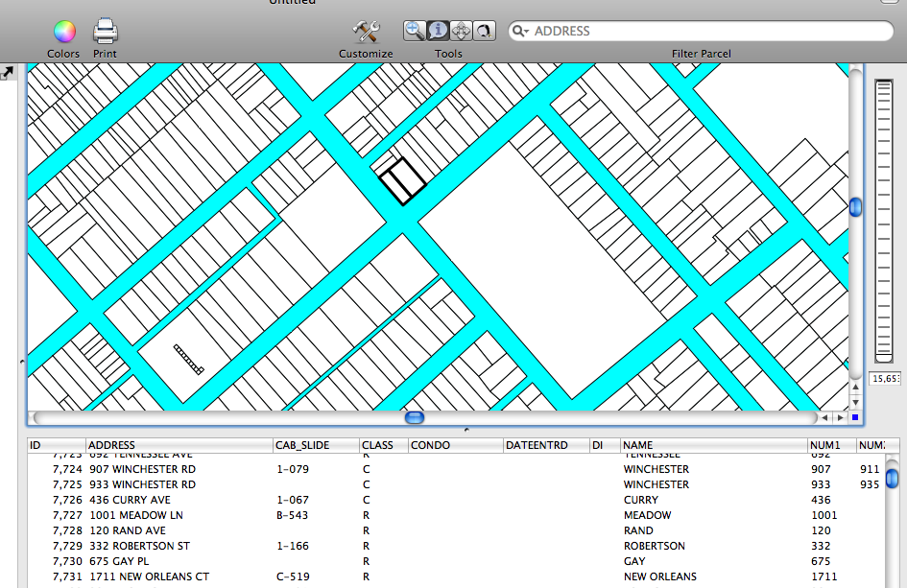This screenshot has height=588, width=907.
Task: Click the zoom level slider track
Action: click(883, 221)
